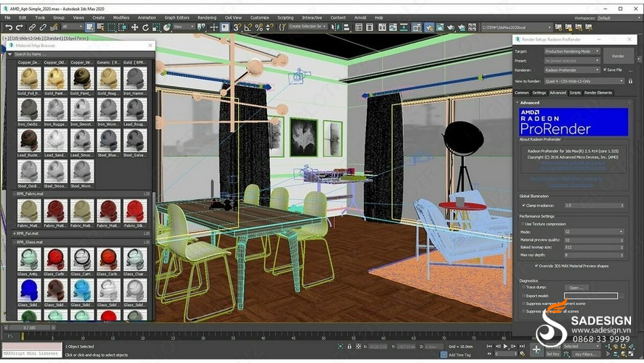
Task: Click the Bind to Space Warp icon
Action: (54, 28)
